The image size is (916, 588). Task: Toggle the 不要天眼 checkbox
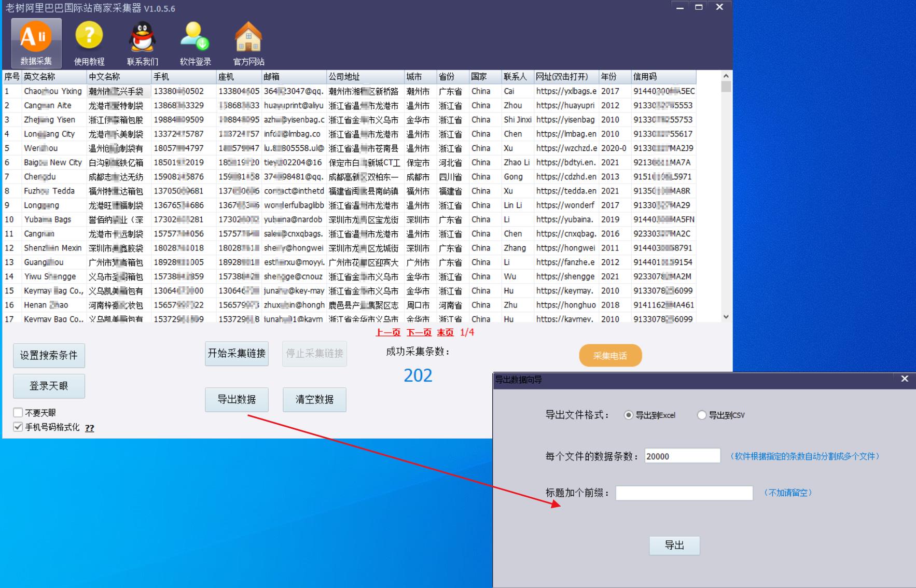pyautogui.click(x=18, y=413)
